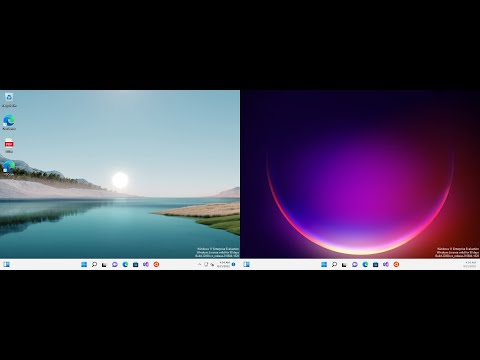The width and height of the screenshot is (480, 360).
Task: Open Task View on the right monitor taskbar
Action: (x=344, y=265)
